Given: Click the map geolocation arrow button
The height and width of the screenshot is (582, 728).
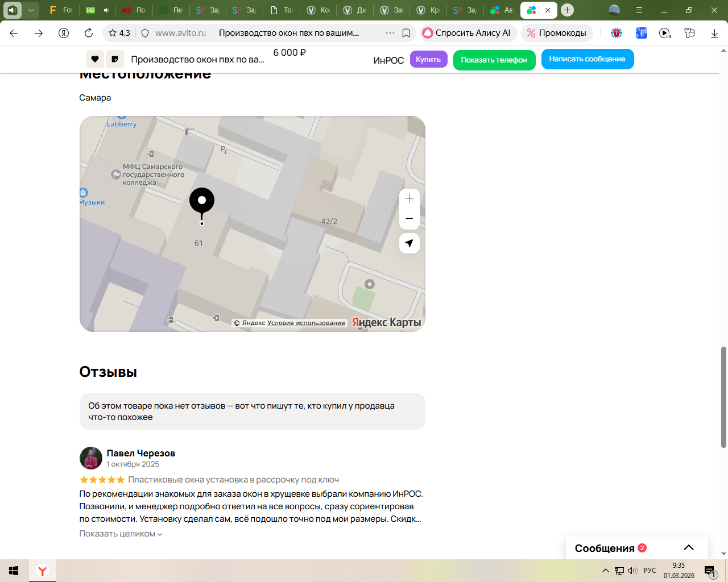Looking at the screenshot, I should 409,243.
